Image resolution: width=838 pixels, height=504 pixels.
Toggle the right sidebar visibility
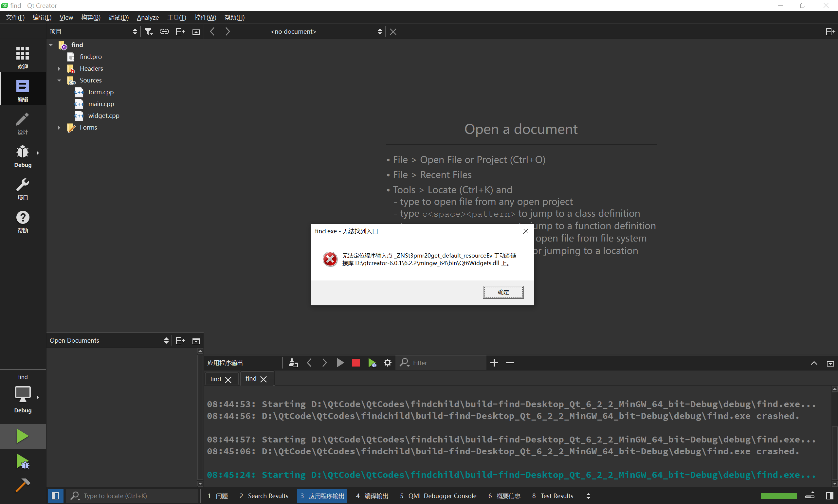click(x=829, y=496)
